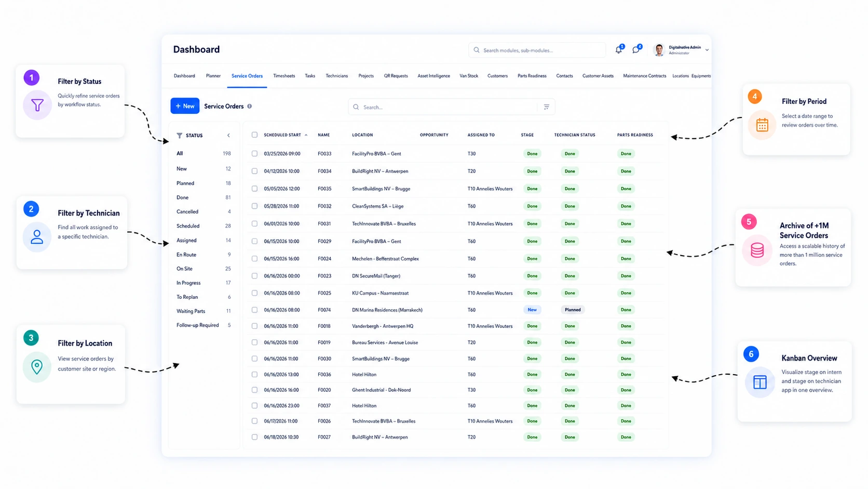
Task: Click the info icon beside Service Orders
Action: click(x=250, y=106)
